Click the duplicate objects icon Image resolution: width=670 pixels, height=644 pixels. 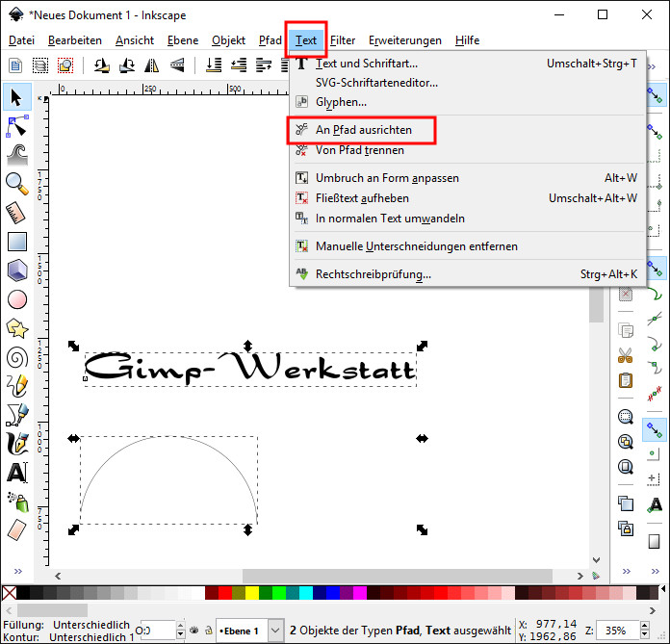[x=626, y=503]
